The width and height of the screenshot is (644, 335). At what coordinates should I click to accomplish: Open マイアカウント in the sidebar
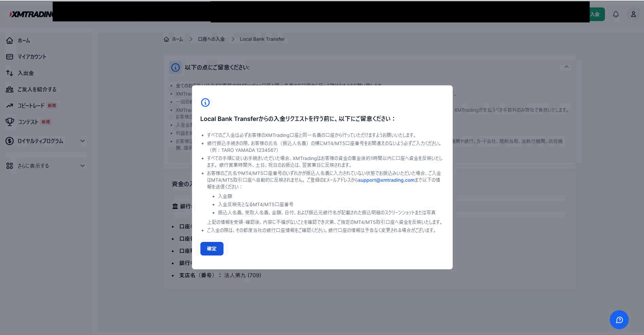click(32, 57)
